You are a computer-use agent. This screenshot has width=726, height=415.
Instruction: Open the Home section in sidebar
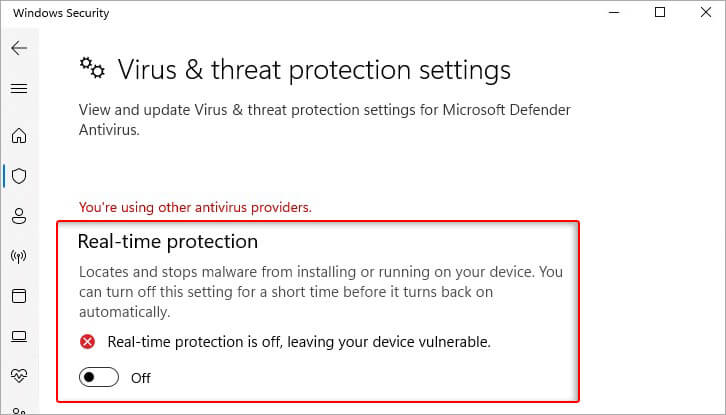pyautogui.click(x=19, y=136)
